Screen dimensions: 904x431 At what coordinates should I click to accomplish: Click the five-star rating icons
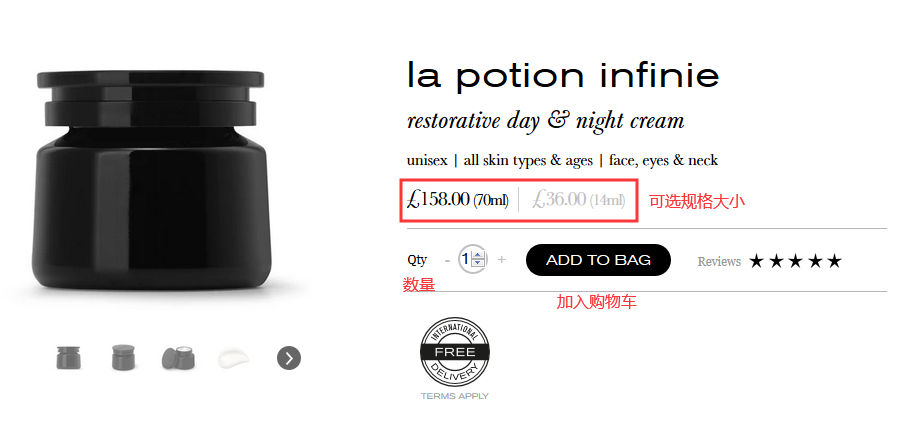[795, 261]
